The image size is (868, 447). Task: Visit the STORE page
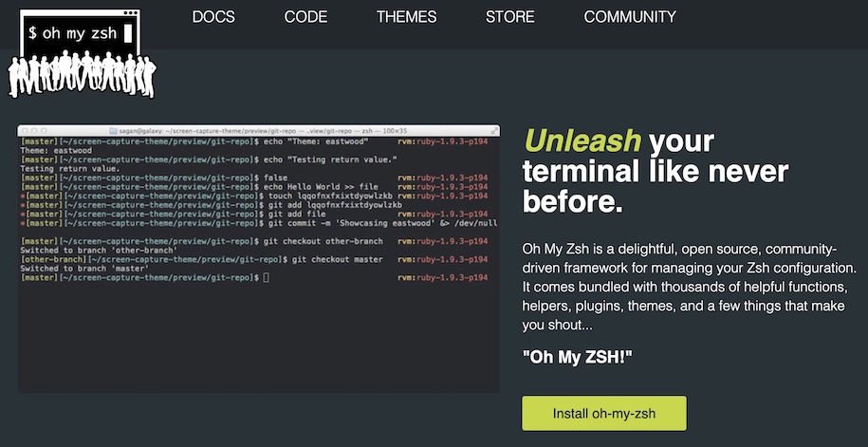click(509, 17)
